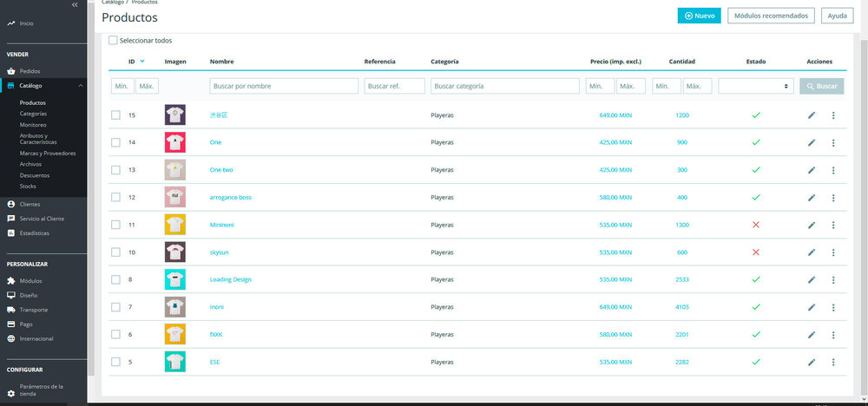868x406 pixels.
Task: Open Marcas y Proveedores submenu item
Action: [48, 154]
